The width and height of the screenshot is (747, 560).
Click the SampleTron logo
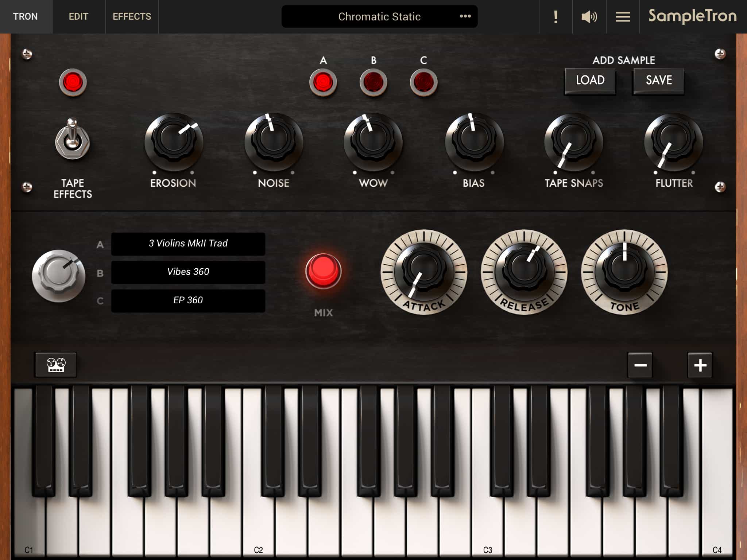tap(692, 16)
